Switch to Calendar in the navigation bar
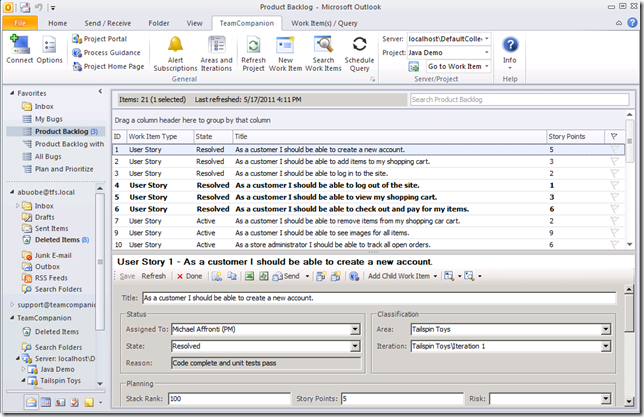This screenshot has width=644, height=417. [x=46, y=402]
